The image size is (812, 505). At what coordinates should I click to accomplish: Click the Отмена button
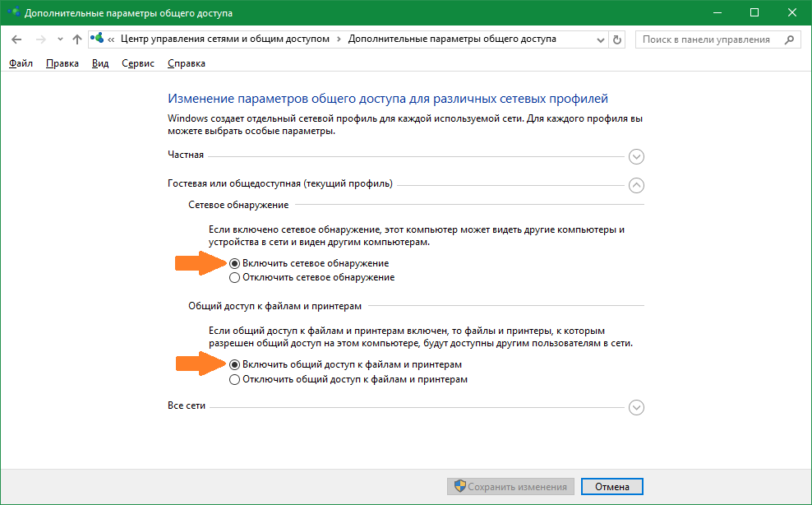[611, 486]
